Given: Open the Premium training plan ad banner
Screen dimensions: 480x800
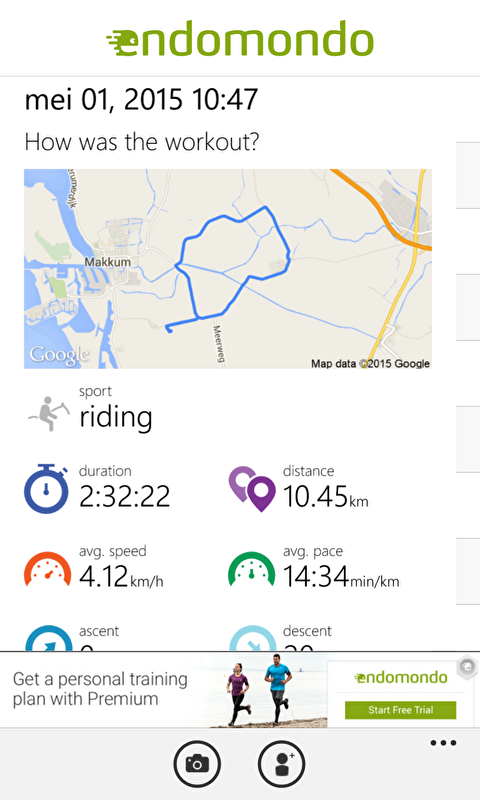Looking at the screenshot, I should coord(240,690).
